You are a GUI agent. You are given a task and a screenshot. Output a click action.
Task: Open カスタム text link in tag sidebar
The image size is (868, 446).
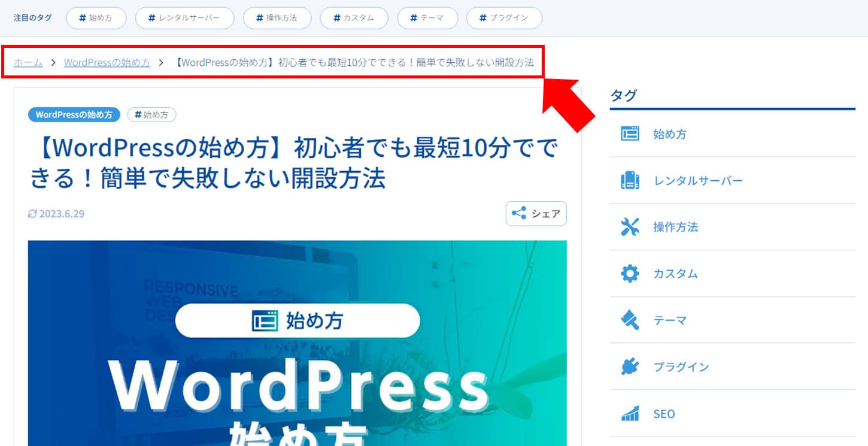[x=676, y=274]
